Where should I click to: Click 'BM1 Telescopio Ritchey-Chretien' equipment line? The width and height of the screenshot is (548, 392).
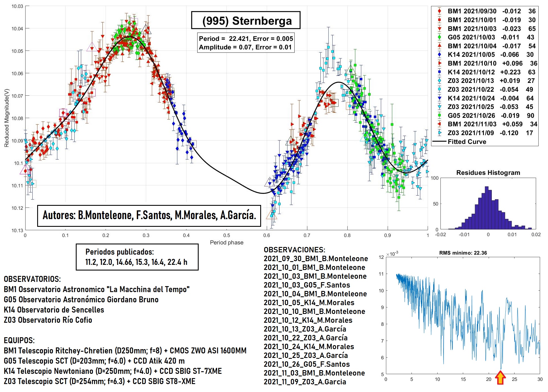coord(125,351)
